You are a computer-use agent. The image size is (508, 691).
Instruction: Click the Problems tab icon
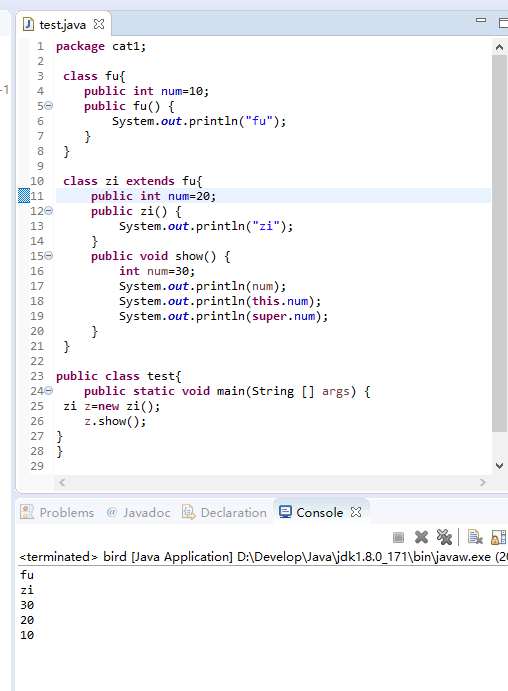coord(27,512)
